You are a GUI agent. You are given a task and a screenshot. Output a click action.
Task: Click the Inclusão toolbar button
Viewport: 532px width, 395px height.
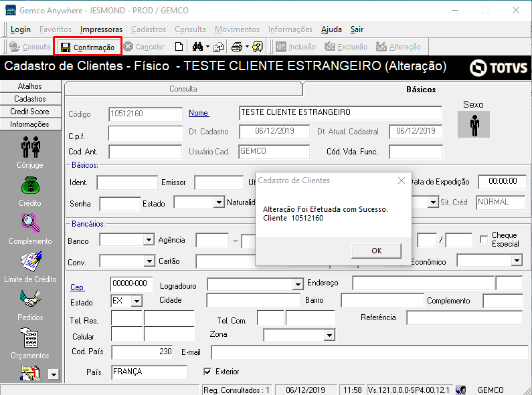click(296, 47)
